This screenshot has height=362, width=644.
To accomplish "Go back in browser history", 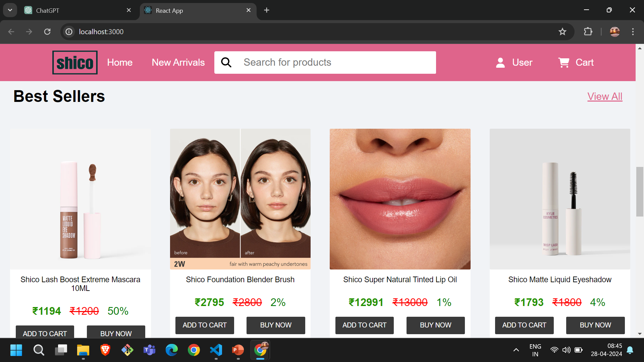I will [11, 32].
